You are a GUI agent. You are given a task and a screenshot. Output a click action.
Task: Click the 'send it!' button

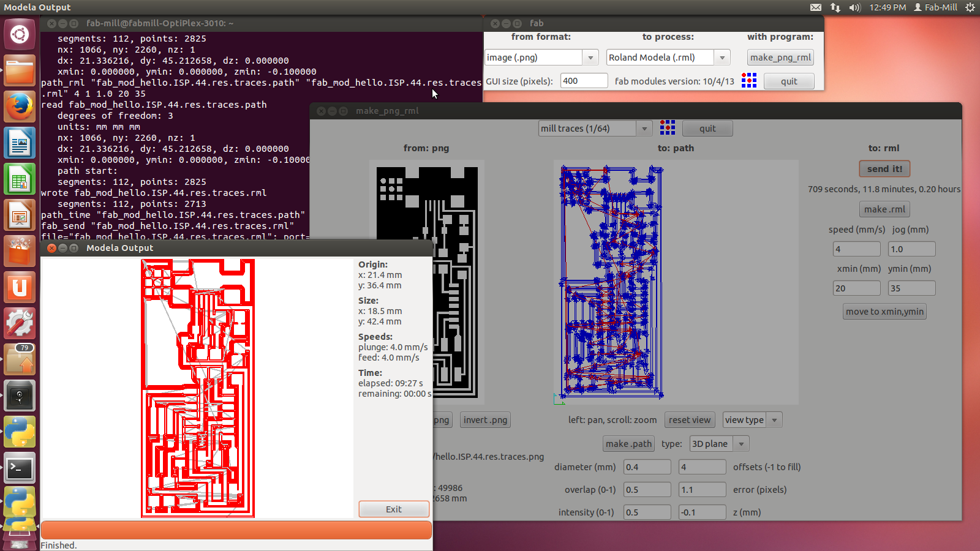tap(884, 169)
